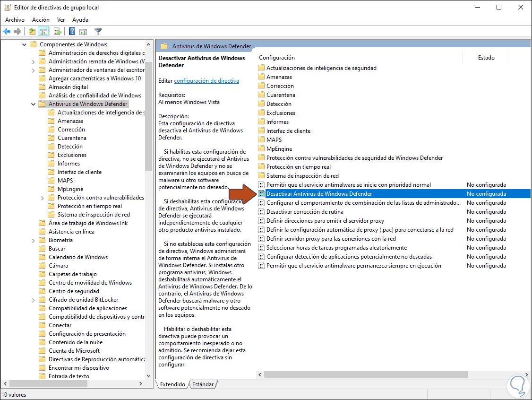This screenshot has width=532, height=400.
Task: Expand Administración remota de Windows node
Action: (33, 62)
